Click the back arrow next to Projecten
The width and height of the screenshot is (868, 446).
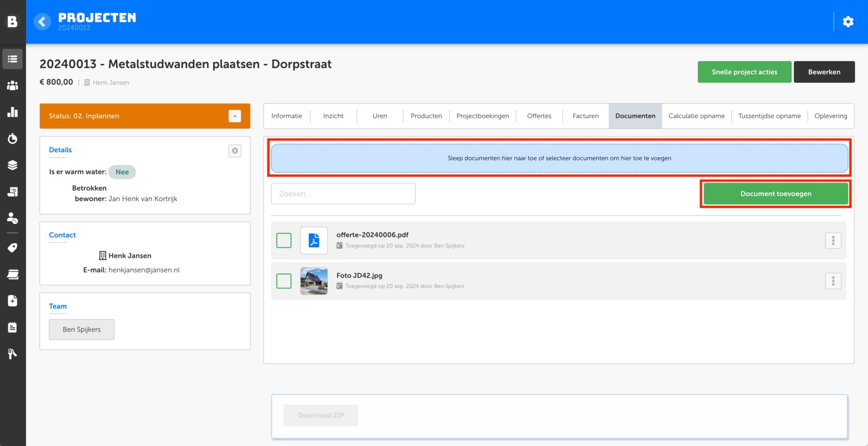[42, 22]
